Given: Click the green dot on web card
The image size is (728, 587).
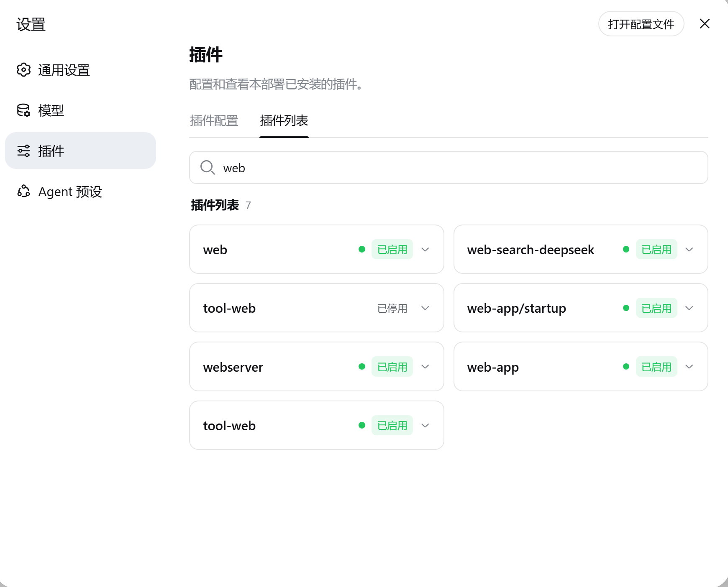Looking at the screenshot, I should point(362,250).
